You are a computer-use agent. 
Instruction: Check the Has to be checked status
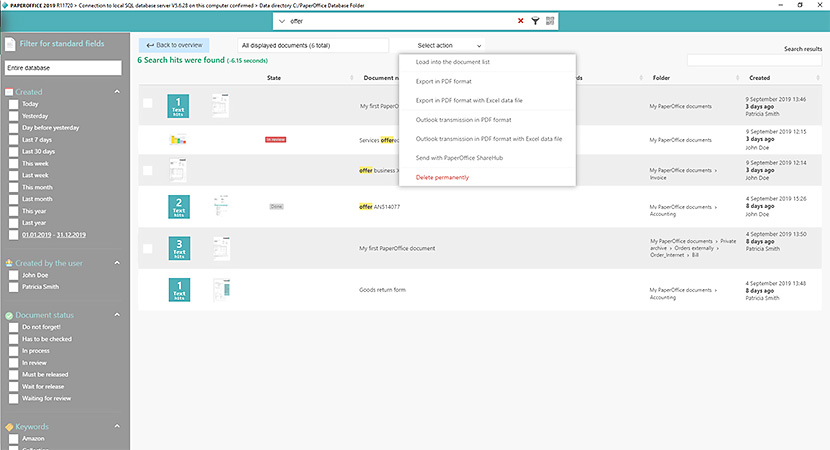pyautogui.click(x=14, y=339)
